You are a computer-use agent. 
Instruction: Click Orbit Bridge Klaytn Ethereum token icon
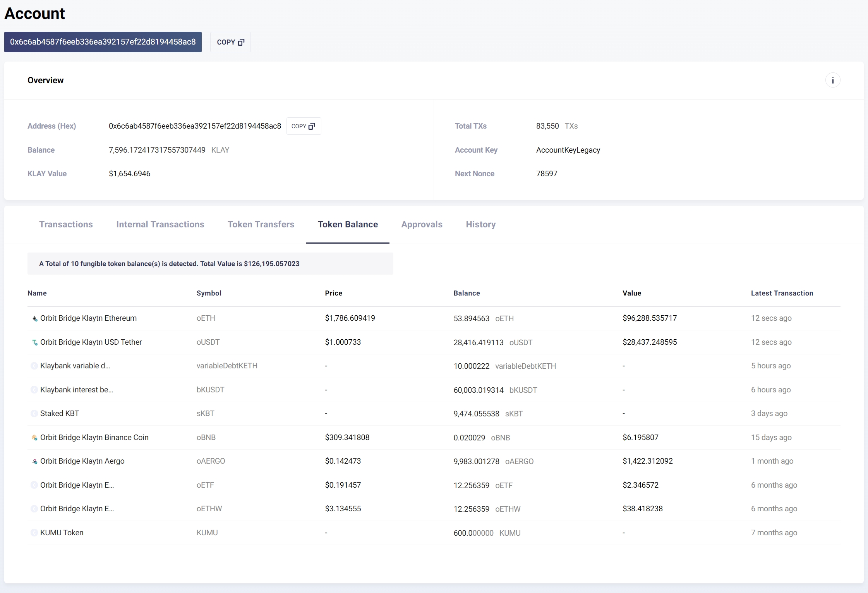pyautogui.click(x=34, y=318)
